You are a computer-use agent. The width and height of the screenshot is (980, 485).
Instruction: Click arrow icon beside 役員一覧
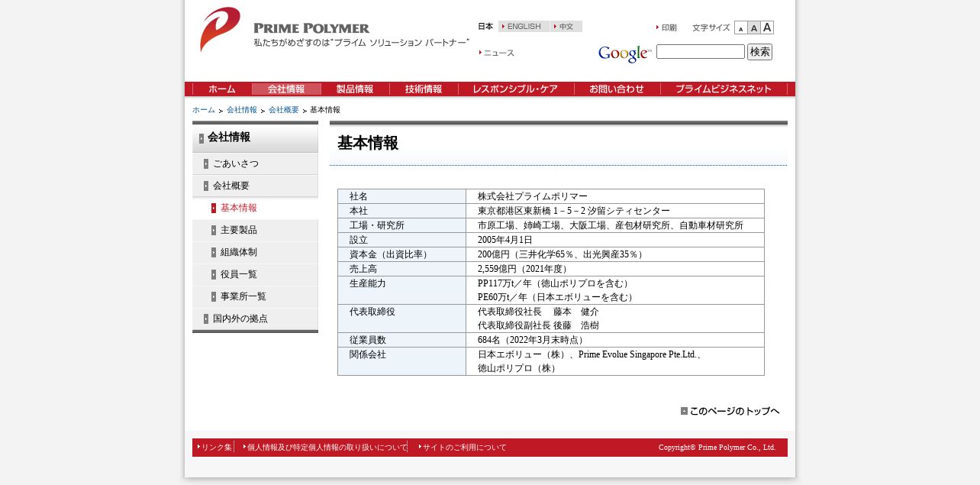pyautogui.click(x=214, y=275)
